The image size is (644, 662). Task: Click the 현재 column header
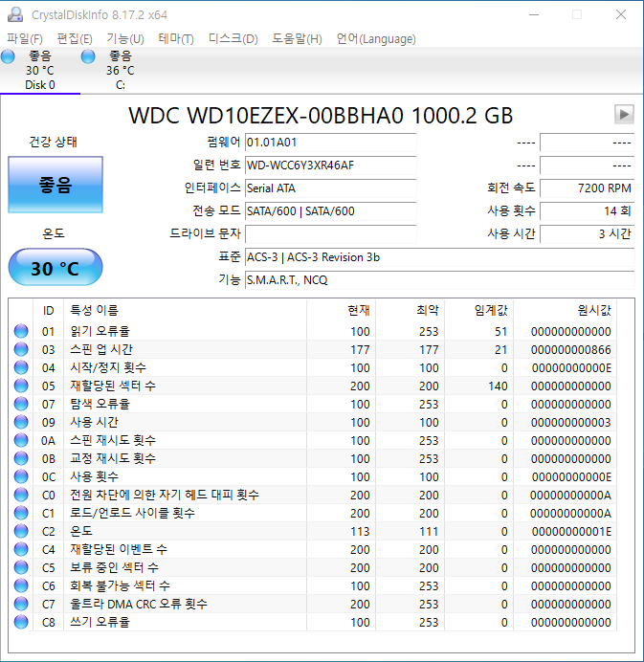tap(342, 311)
